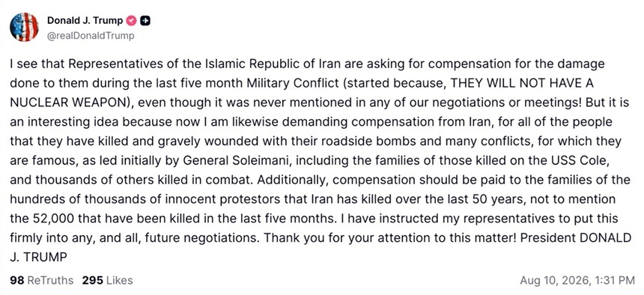Open the Donald J. Trump display name

(85, 20)
